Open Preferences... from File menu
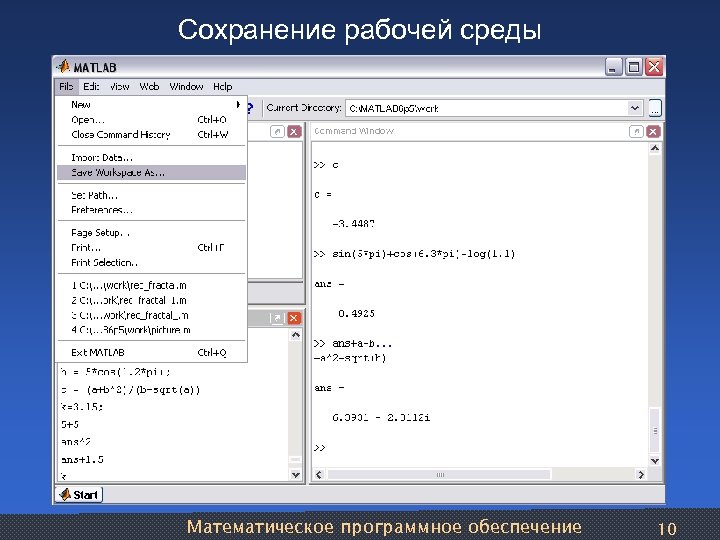720x540 pixels. pos(152,210)
